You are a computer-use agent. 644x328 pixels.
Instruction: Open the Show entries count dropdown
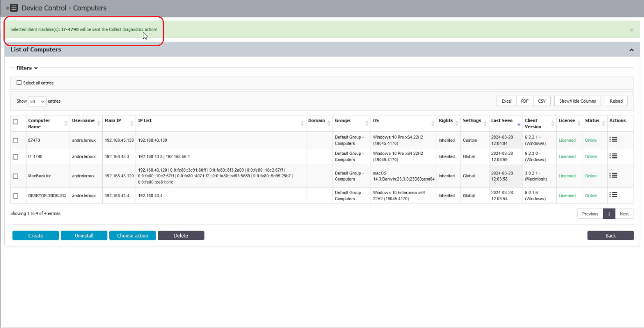click(x=37, y=101)
